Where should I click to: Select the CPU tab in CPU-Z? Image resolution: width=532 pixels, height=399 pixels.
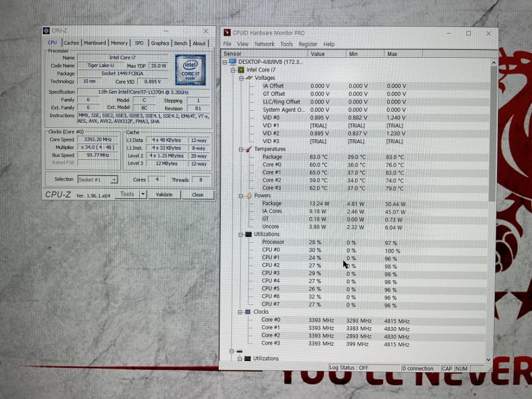tap(52, 42)
